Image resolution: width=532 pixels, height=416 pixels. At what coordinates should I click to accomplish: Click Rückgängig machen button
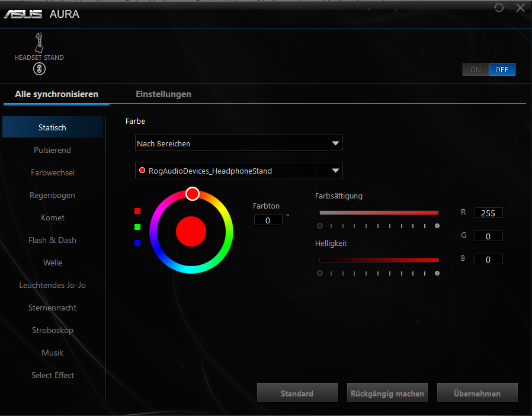[387, 393]
